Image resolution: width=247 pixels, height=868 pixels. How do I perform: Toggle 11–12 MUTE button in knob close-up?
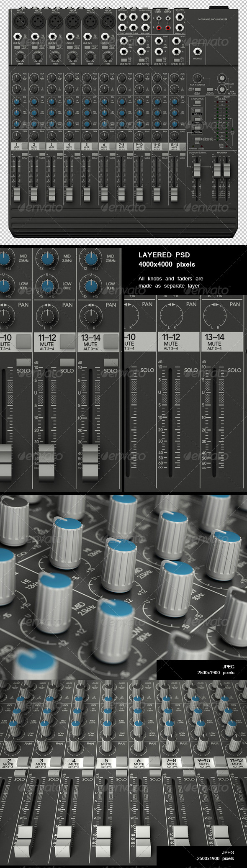click(67, 341)
